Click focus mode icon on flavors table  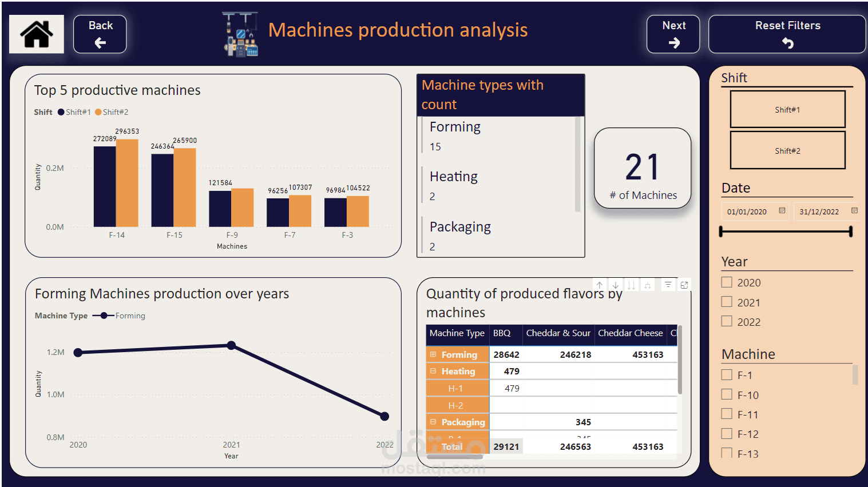click(x=684, y=285)
